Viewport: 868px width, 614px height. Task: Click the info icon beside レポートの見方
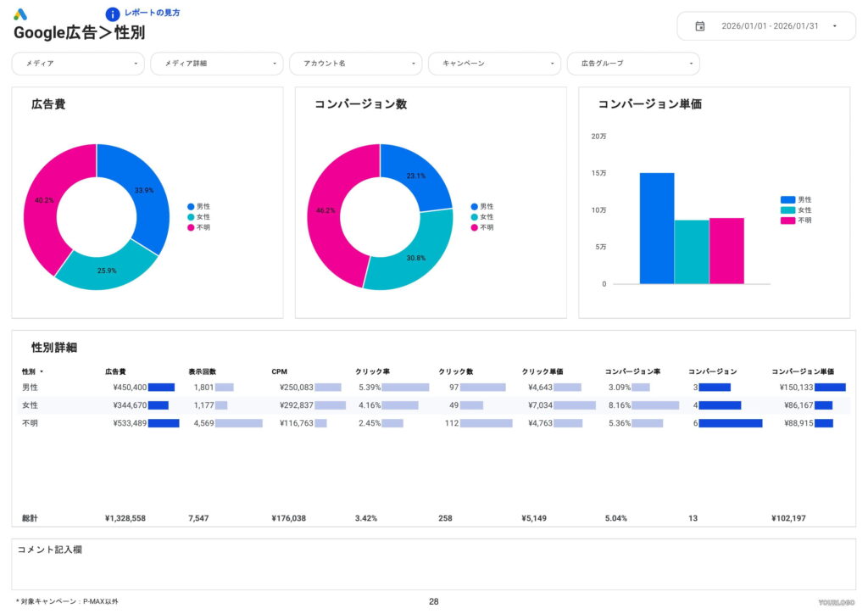coord(111,13)
